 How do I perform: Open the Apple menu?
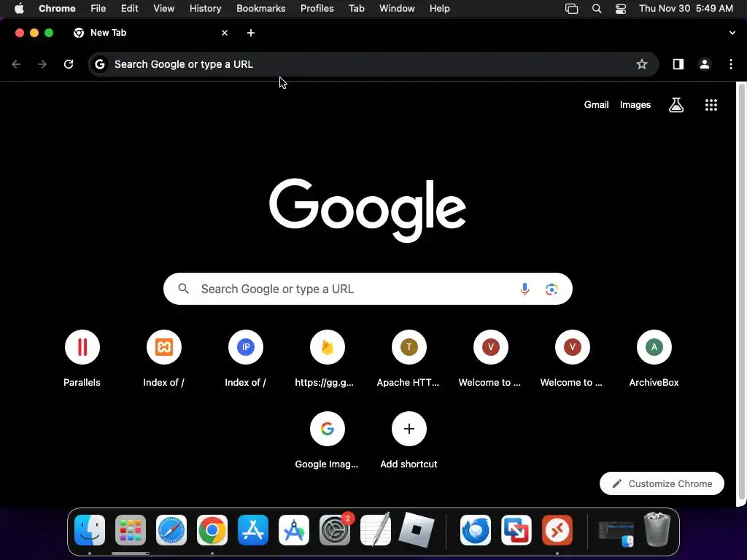(x=19, y=9)
